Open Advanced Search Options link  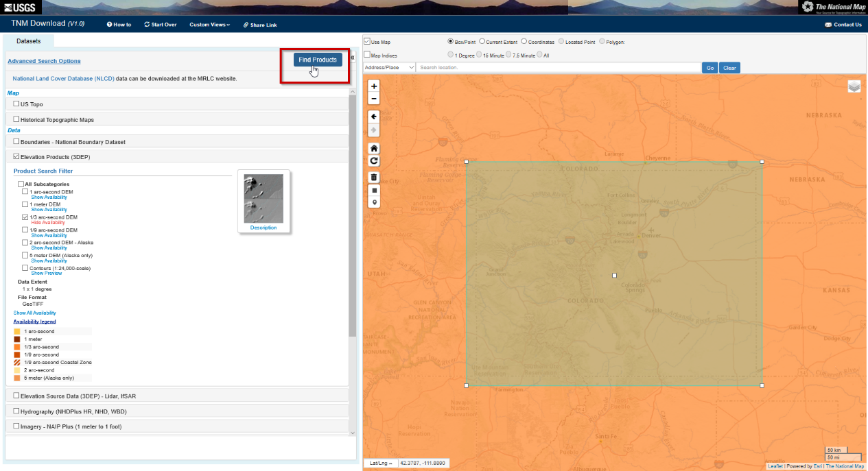(x=44, y=61)
